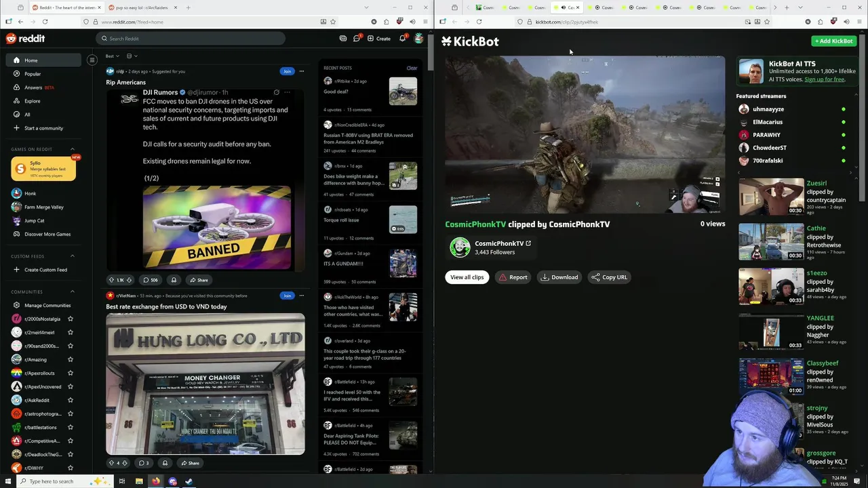Image resolution: width=868 pixels, height=488 pixels.
Task: Switch to Reddit heart of internet tab
Action: click(x=66, y=7)
